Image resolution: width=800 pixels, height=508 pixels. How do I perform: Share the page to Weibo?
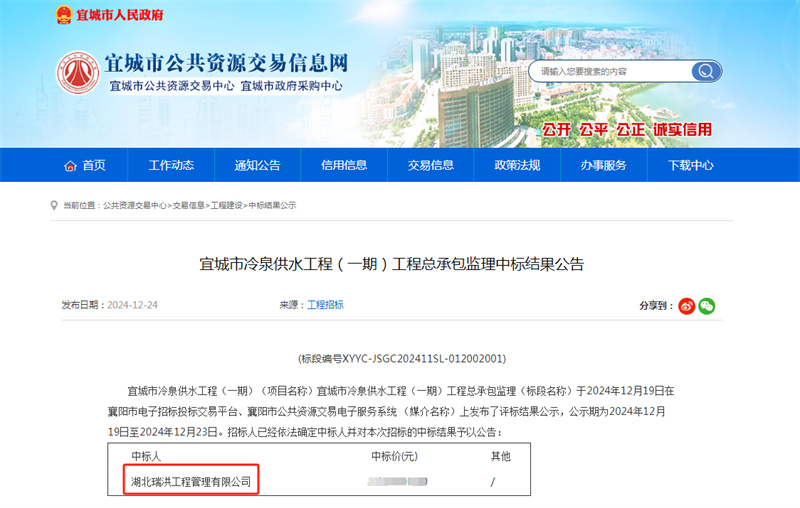[x=687, y=306]
